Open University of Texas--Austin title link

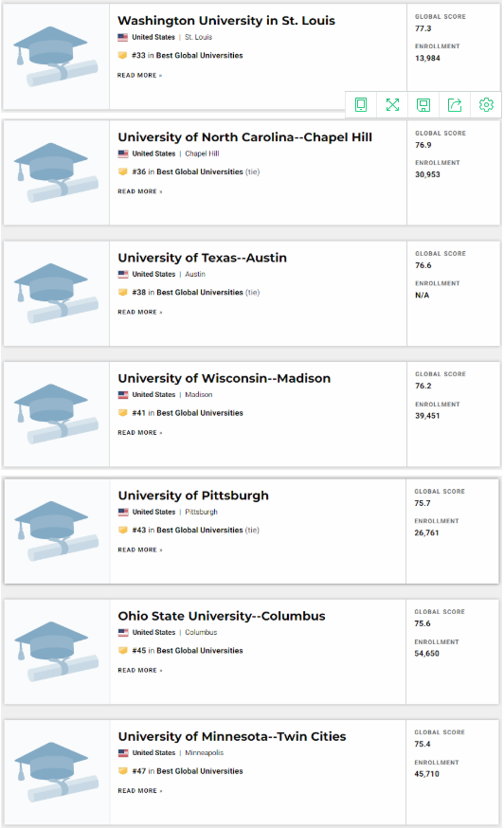click(203, 258)
